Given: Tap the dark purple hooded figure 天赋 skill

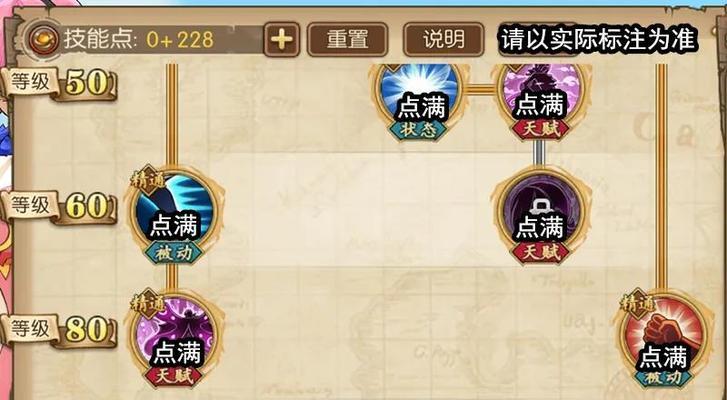Looking at the screenshot, I should tap(541, 213).
